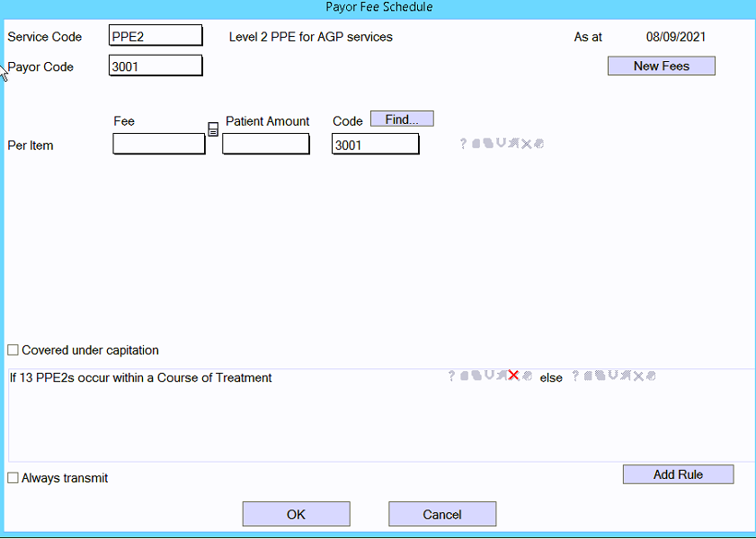Click into the Payor Code field
The width and height of the screenshot is (756, 539).
point(156,66)
